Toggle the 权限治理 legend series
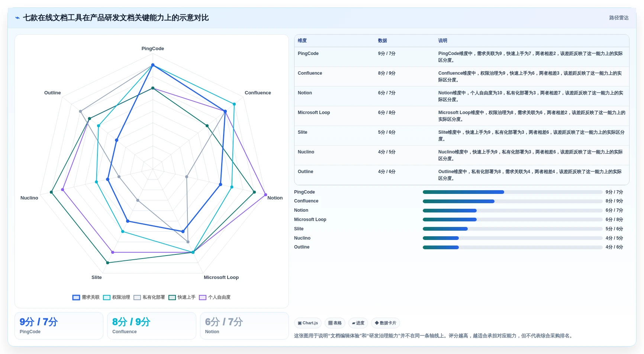Screen dimensions: 644x354 coord(116,297)
